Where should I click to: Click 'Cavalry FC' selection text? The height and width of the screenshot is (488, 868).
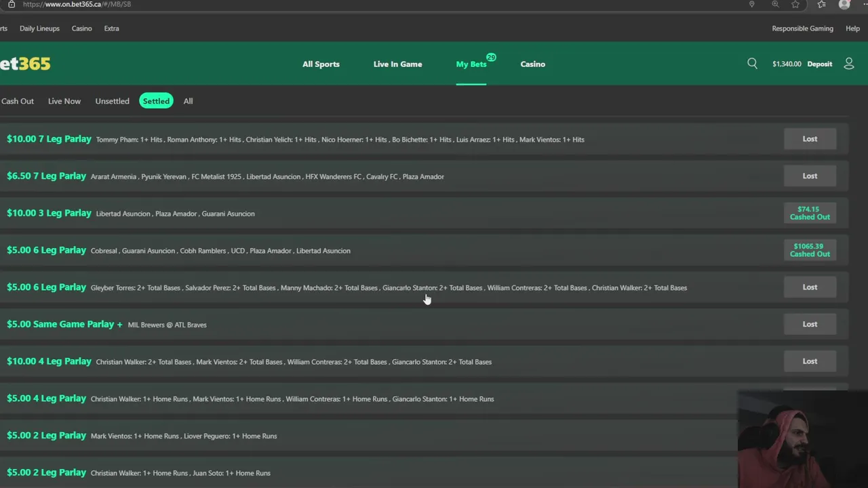coord(382,177)
